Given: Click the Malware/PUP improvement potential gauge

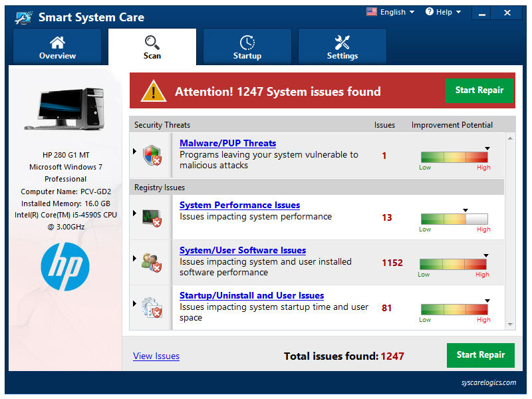Looking at the screenshot, I should [x=454, y=157].
